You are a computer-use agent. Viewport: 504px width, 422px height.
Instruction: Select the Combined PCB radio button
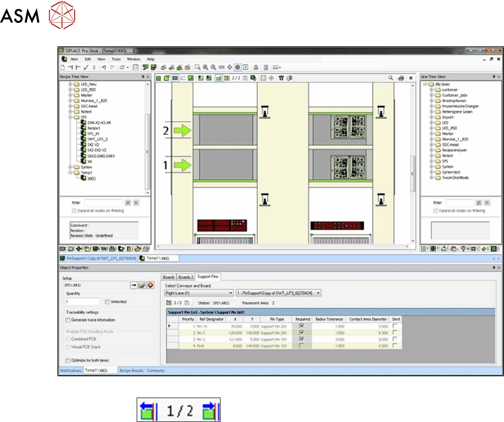68,339
